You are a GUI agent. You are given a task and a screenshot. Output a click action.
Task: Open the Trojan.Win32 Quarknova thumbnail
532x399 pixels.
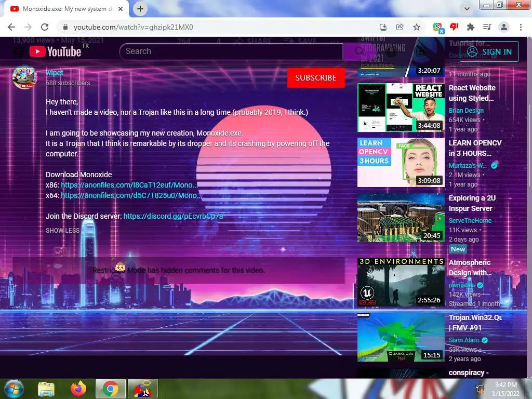coord(401,337)
